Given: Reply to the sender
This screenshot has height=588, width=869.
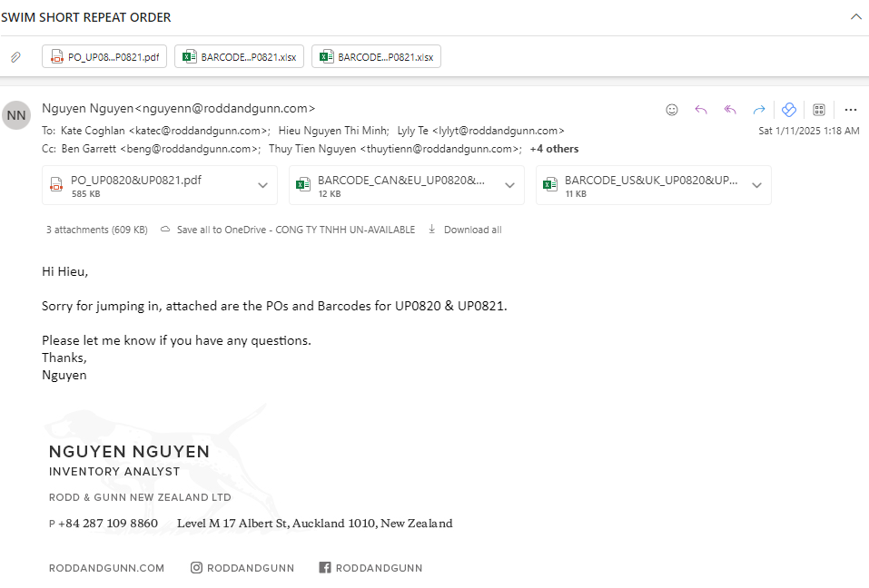Looking at the screenshot, I should pyautogui.click(x=700, y=110).
